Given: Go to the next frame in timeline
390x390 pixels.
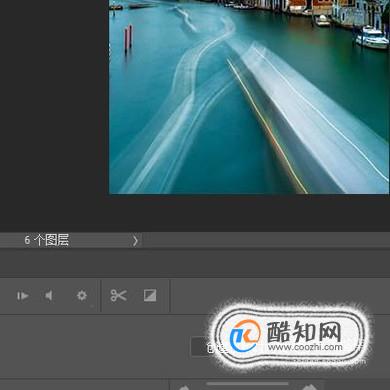Looking at the screenshot, I should coord(22,296).
